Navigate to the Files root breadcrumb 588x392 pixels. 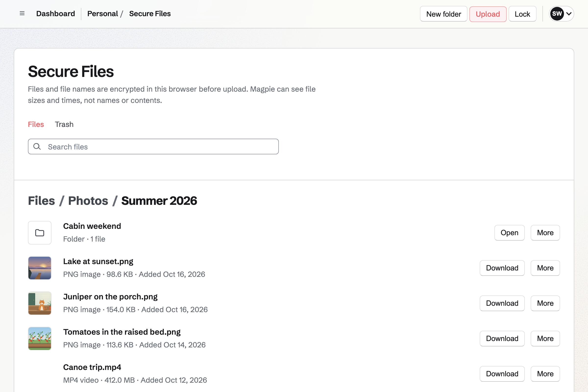(41, 201)
